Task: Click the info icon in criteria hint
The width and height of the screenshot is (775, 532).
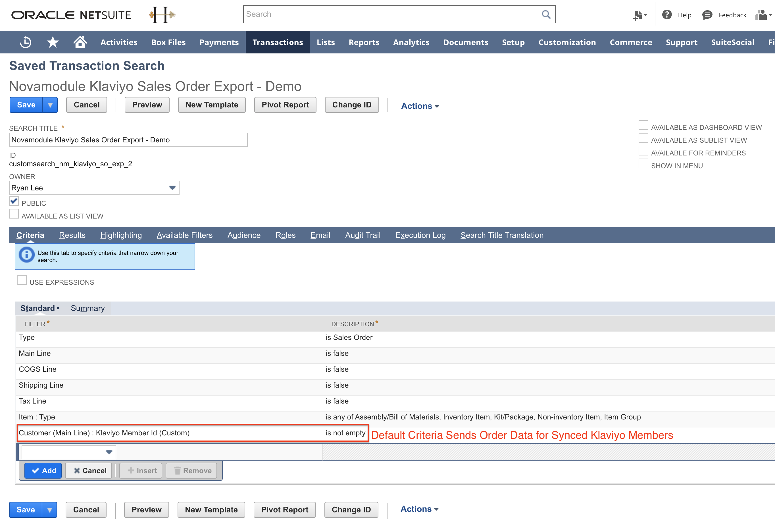Action: coord(26,255)
